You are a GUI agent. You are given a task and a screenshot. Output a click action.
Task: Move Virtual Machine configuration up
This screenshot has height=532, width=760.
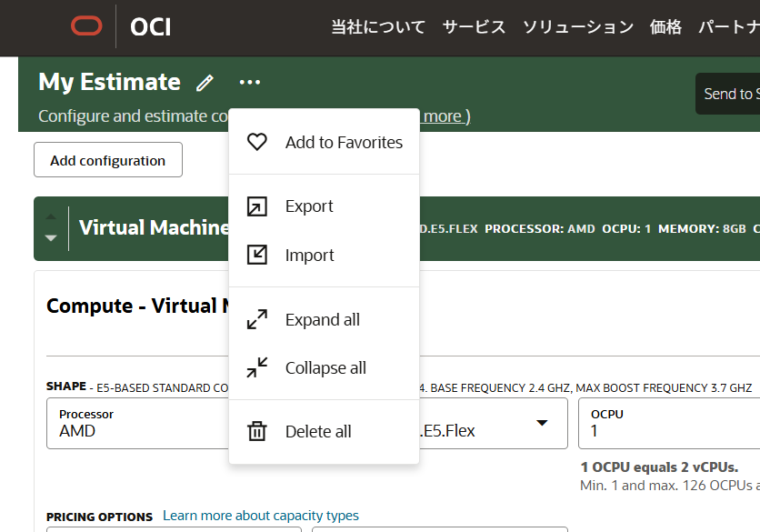(51, 216)
